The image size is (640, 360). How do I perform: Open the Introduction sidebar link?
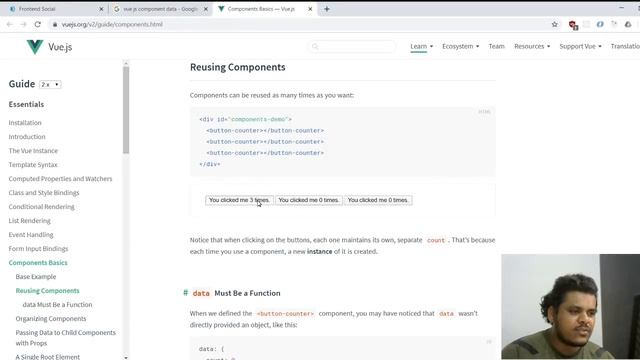(27, 136)
